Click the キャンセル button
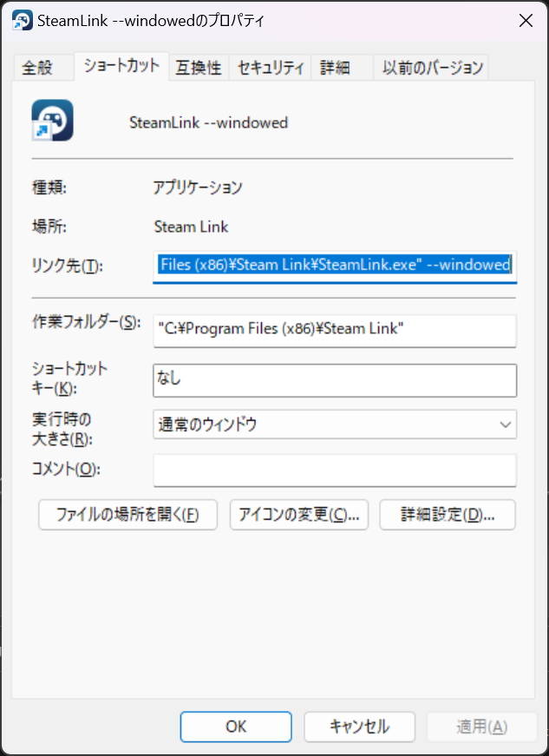The image size is (549, 756). pyautogui.click(x=359, y=726)
